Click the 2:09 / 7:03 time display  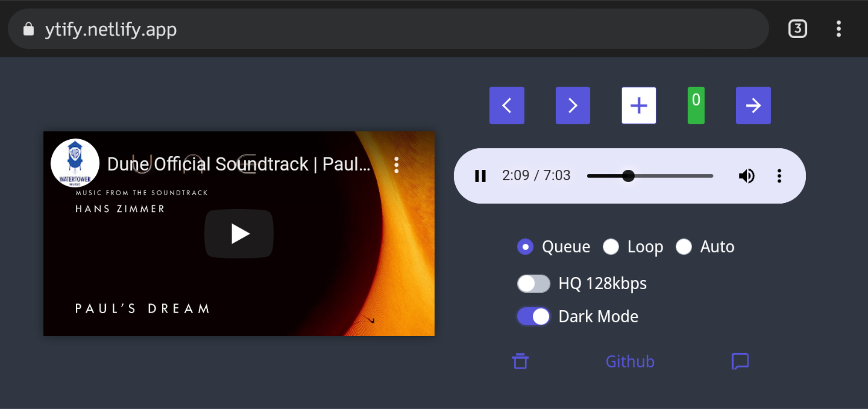(x=536, y=175)
